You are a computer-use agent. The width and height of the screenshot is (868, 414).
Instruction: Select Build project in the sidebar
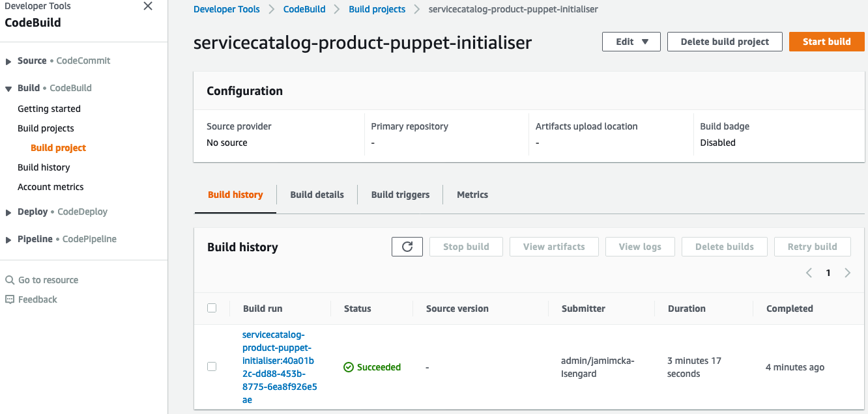(x=58, y=148)
